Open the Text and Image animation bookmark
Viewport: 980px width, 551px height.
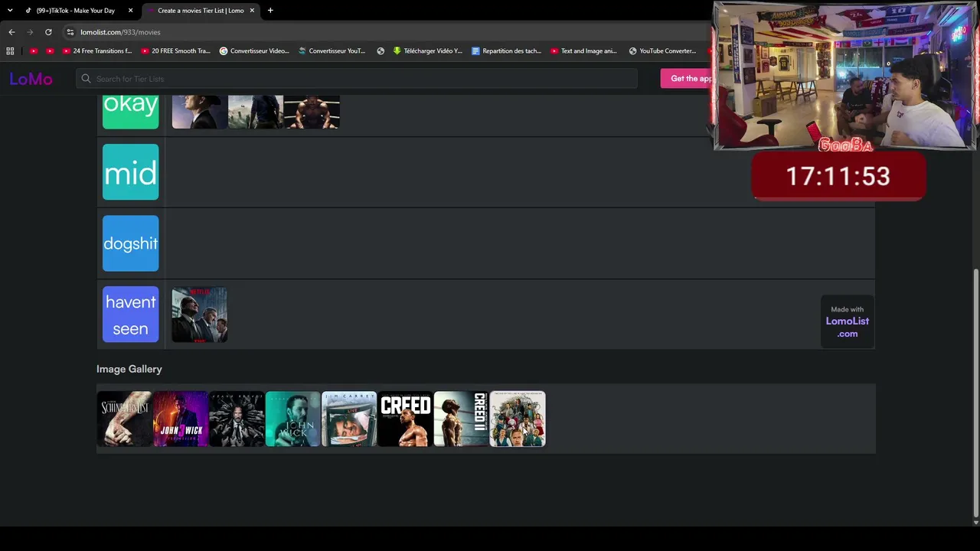583,51
